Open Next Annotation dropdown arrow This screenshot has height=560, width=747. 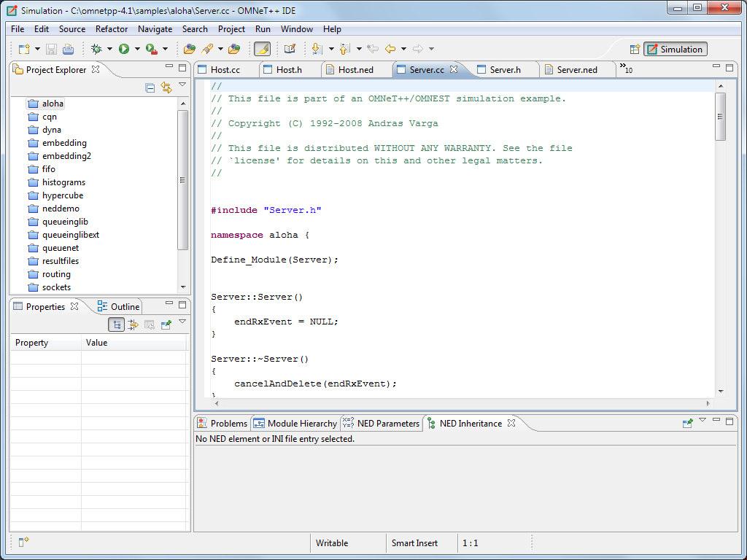331,49
